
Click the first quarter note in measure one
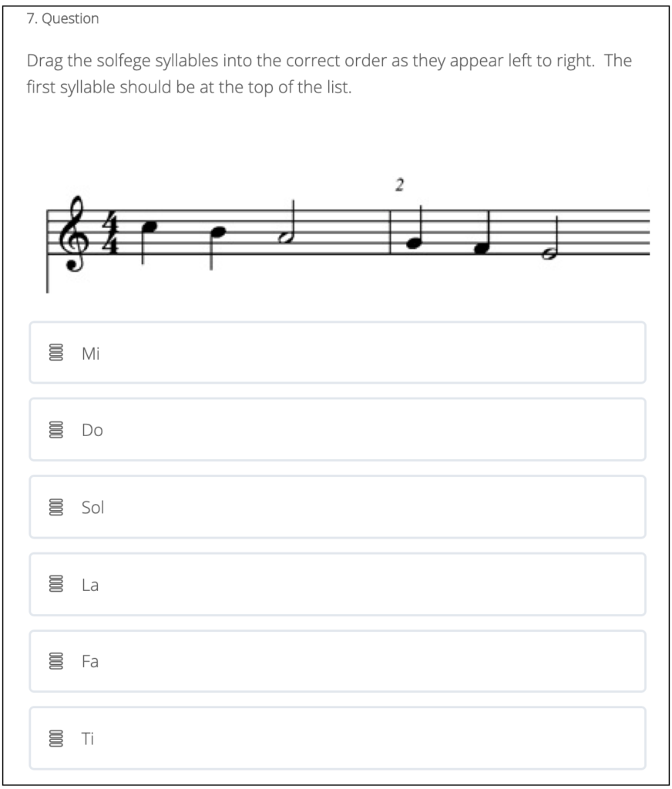click(150, 226)
